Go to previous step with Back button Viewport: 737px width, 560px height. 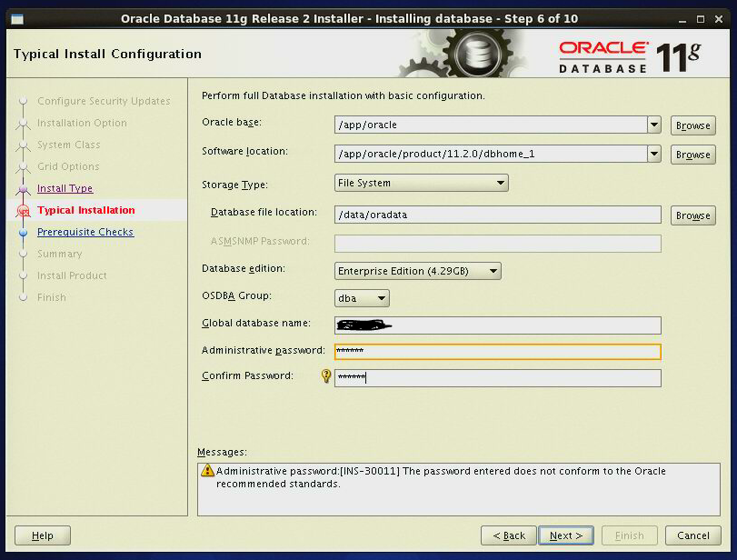(x=509, y=535)
